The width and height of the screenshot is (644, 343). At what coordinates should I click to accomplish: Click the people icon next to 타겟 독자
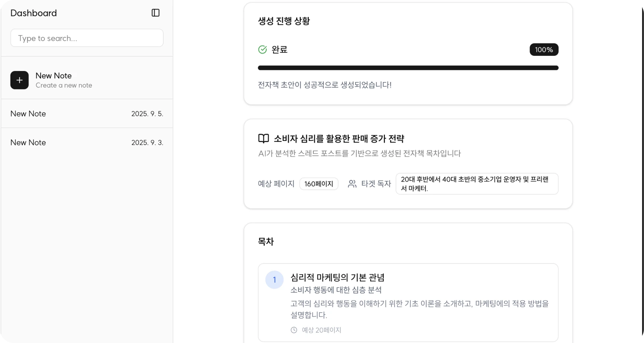352,184
